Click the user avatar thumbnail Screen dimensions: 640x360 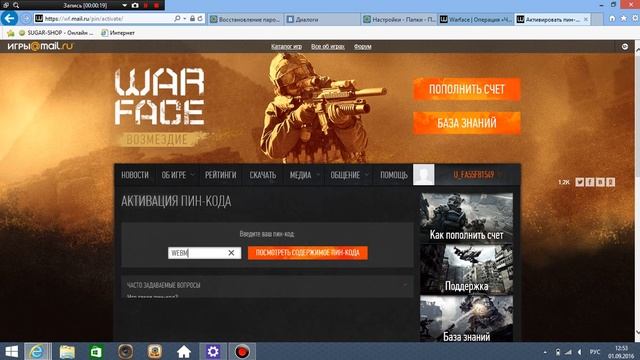(424, 175)
